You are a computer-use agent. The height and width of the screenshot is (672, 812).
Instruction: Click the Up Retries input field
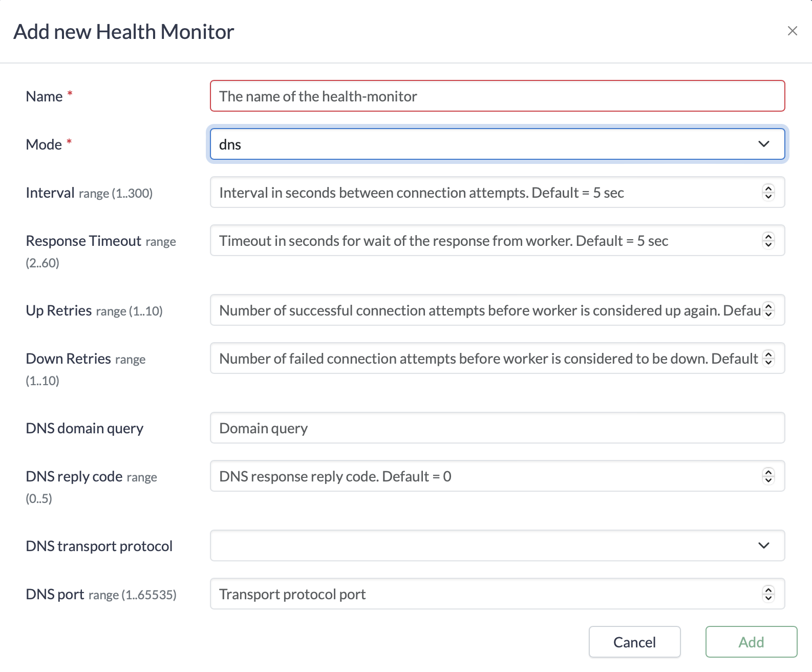tap(486, 310)
